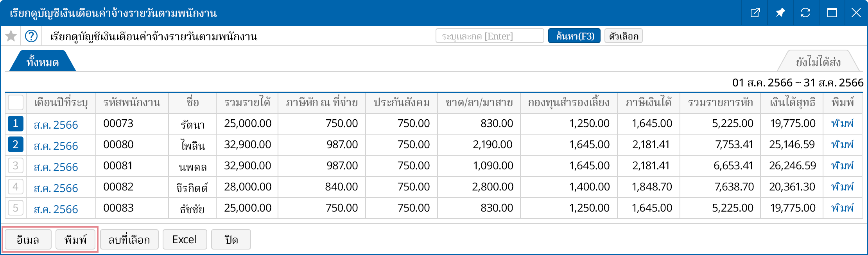Open window in new popup icon
Viewport: 868px width, 255px height.
tap(755, 13)
